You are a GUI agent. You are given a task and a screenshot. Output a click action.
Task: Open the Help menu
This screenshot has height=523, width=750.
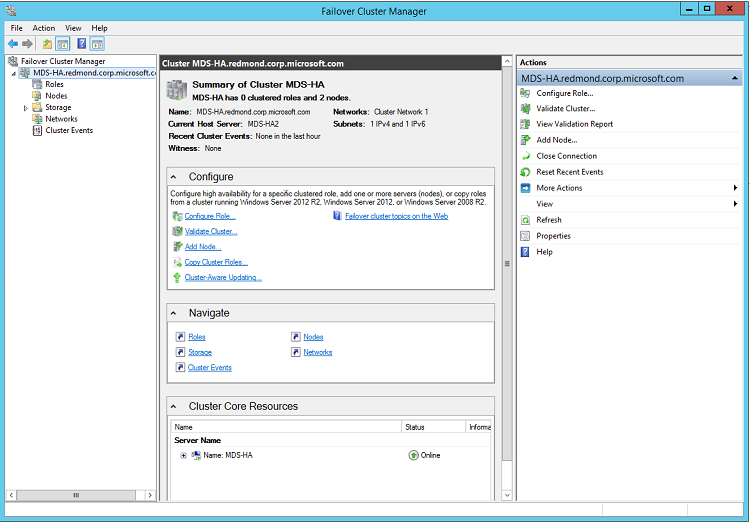[99, 28]
